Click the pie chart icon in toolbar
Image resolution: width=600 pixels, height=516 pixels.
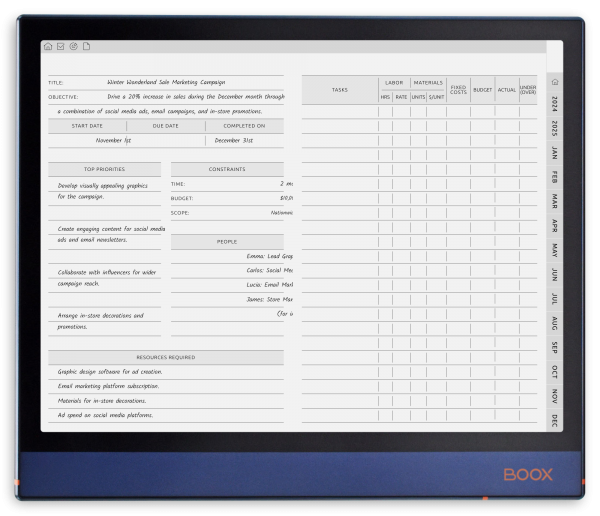tap(73, 46)
